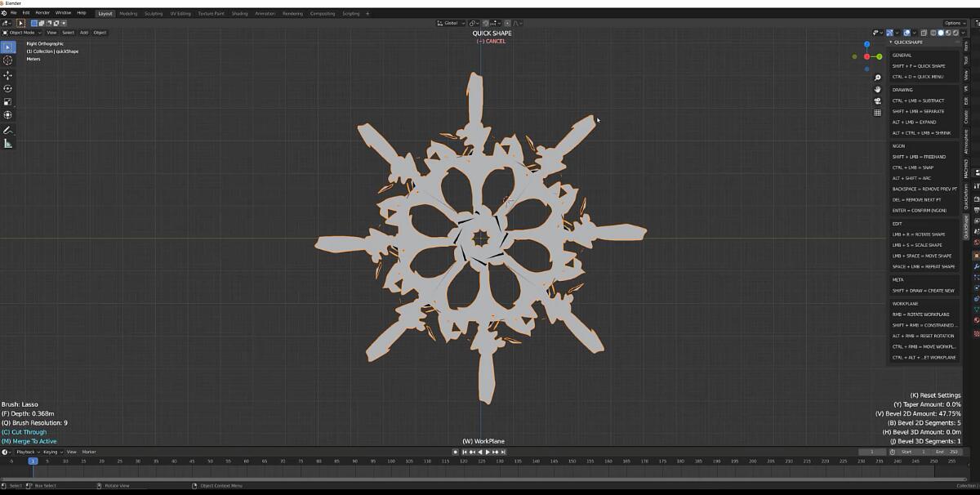Click the zoom magnifier viewport icon
Screen dimensions: 980x495
878,78
